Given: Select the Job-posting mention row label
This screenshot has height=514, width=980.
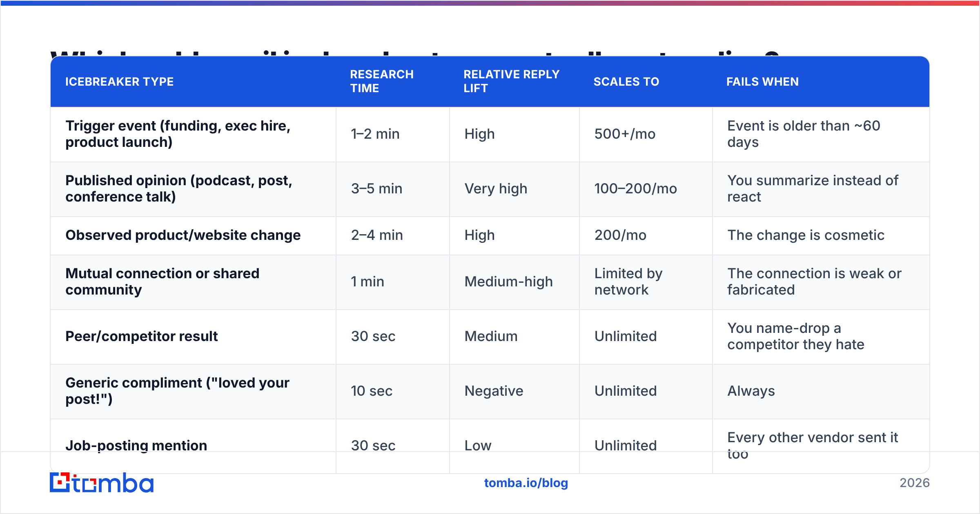Looking at the screenshot, I should tap(136, 445).
